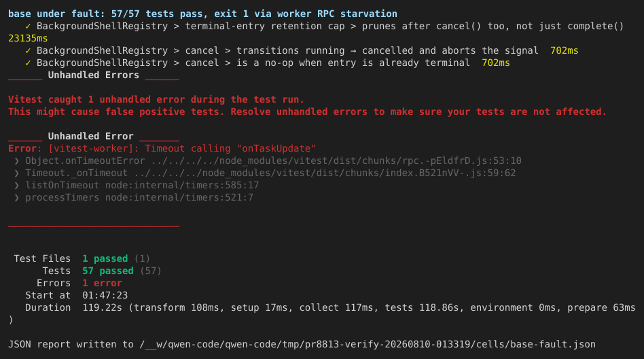Click the onTaskUpdate timeout error message
Viewport: 644px width, 359px height.
pos(162,149)
